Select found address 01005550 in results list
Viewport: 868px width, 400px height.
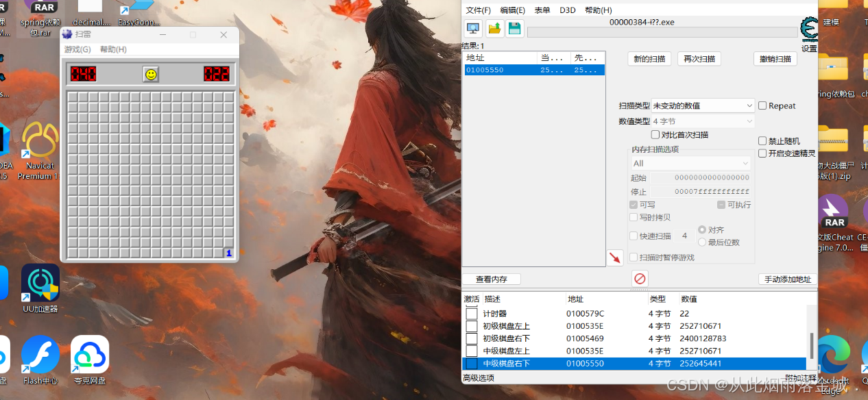(x=534, y=70)
